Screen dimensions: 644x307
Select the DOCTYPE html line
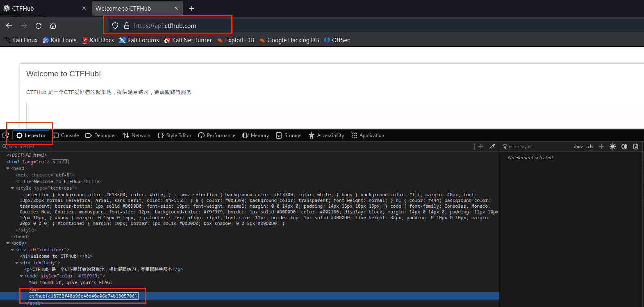[x=27, y=155]
